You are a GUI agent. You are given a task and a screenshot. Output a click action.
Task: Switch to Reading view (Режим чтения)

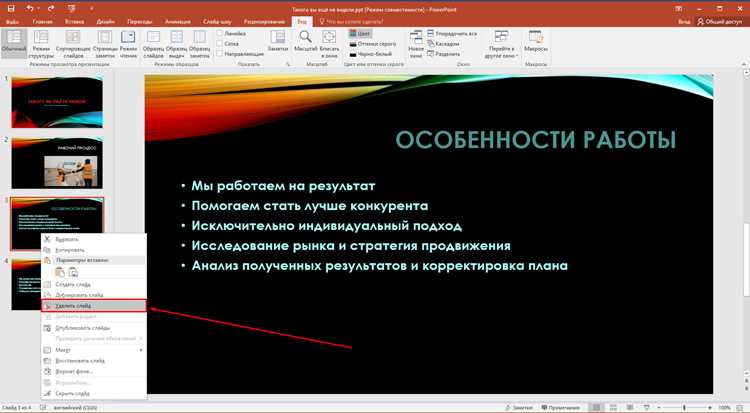point(128,44)
